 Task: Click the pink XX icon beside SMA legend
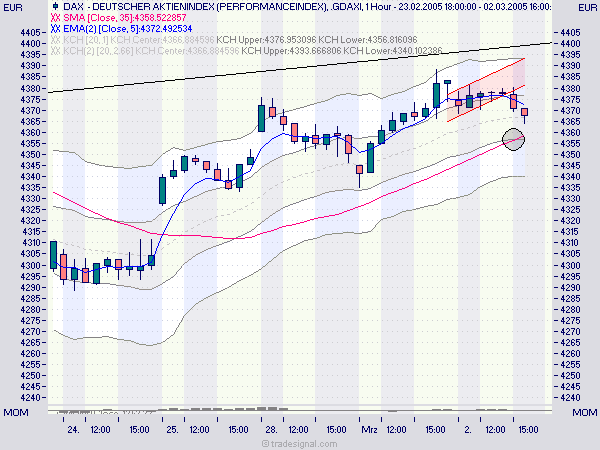coord(56,18)
